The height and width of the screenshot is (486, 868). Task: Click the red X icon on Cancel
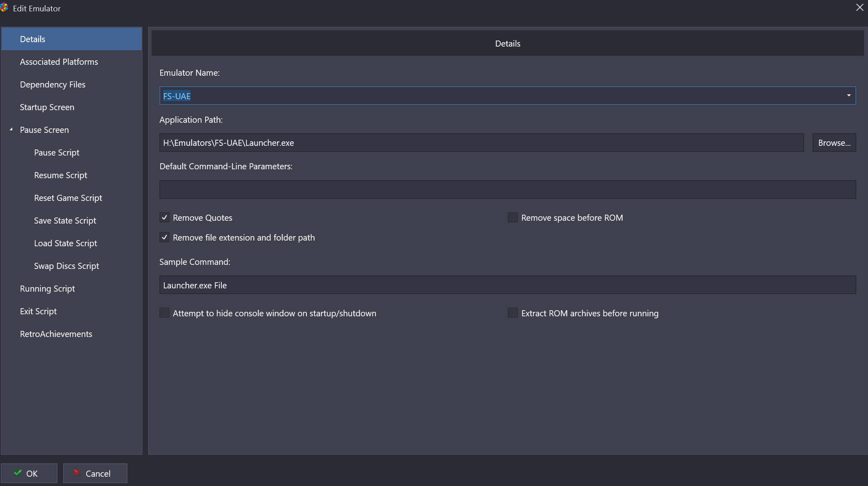tap(76, 473)
